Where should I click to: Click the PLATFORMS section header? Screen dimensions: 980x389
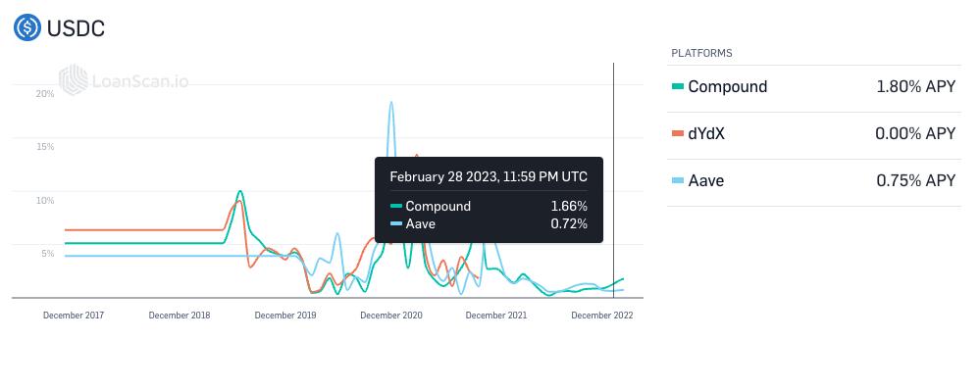701,53
